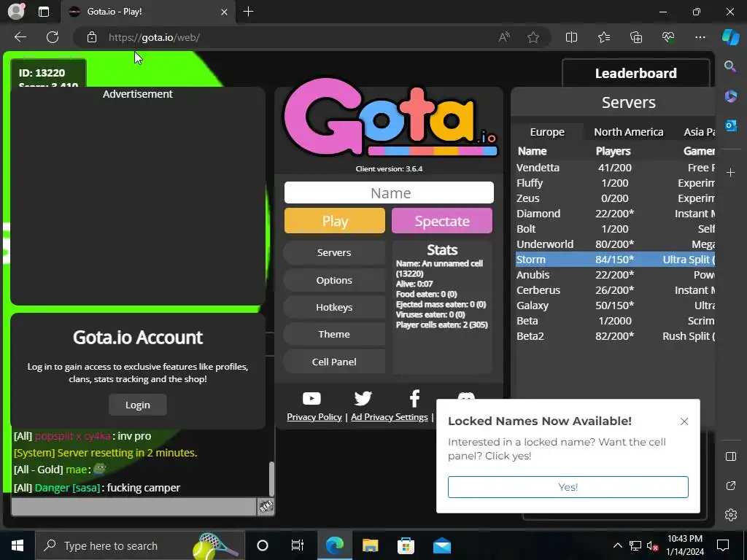
Task: Open the Cell Panel button
Action: [x=334, y=362]
